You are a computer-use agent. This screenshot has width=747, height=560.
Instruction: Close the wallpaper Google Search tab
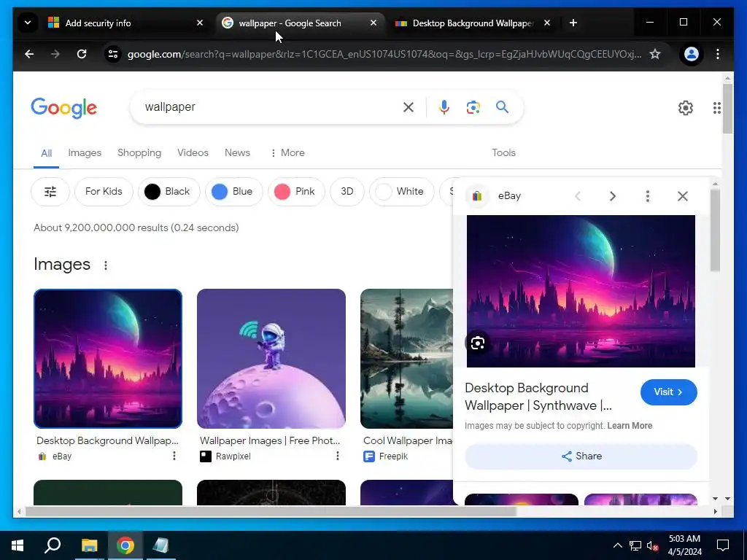(x=373, y=23)
